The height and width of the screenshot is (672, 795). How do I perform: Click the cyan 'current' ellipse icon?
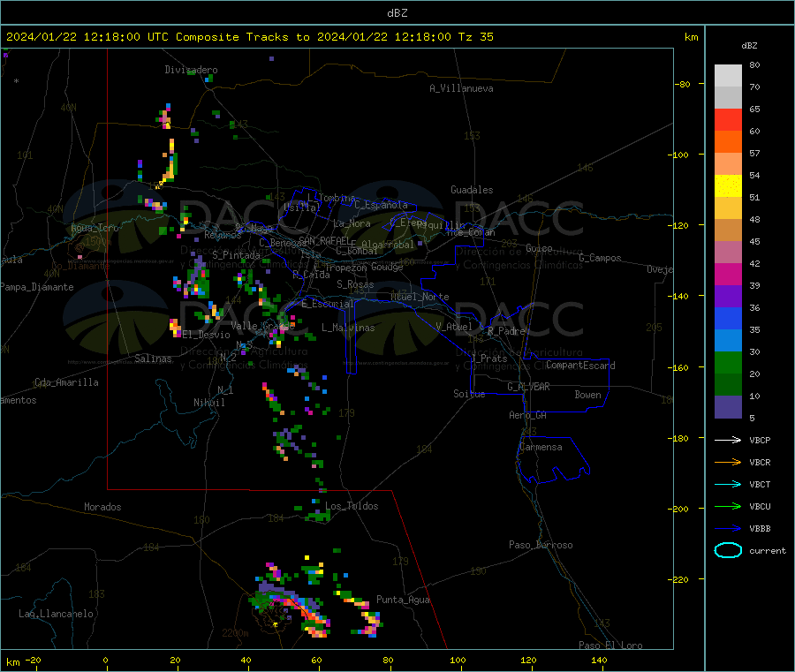tap(728, 550)
